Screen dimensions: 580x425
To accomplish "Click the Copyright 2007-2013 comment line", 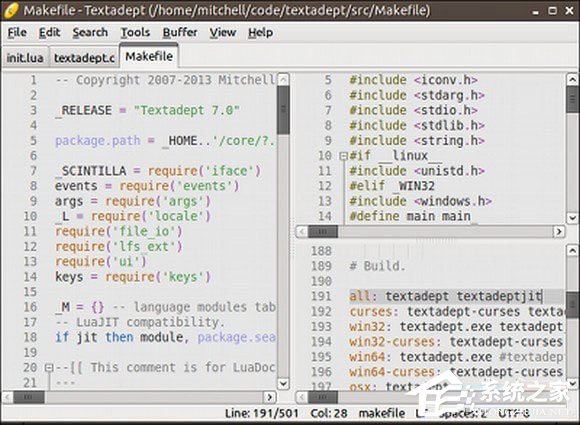I will click(165, 80).
